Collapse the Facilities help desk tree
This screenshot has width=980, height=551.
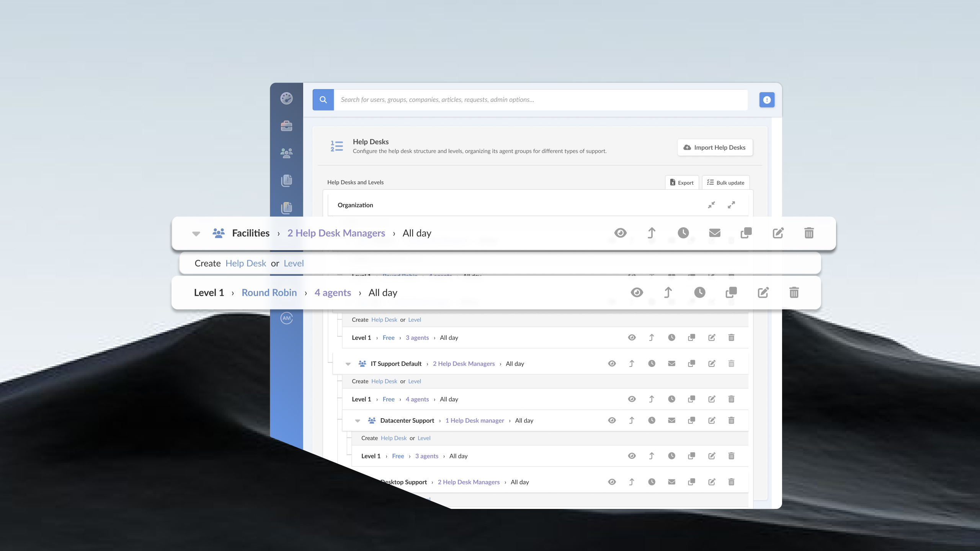(x=196, y=234)
